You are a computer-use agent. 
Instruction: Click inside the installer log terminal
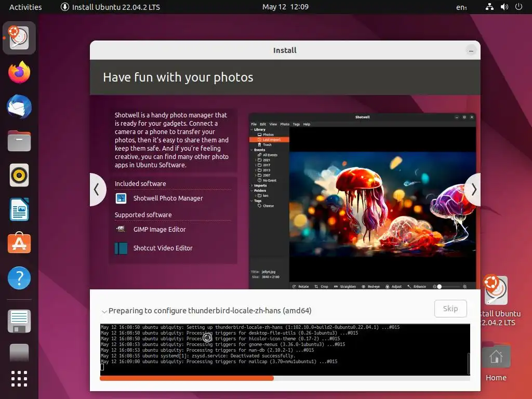pos(285,350)
